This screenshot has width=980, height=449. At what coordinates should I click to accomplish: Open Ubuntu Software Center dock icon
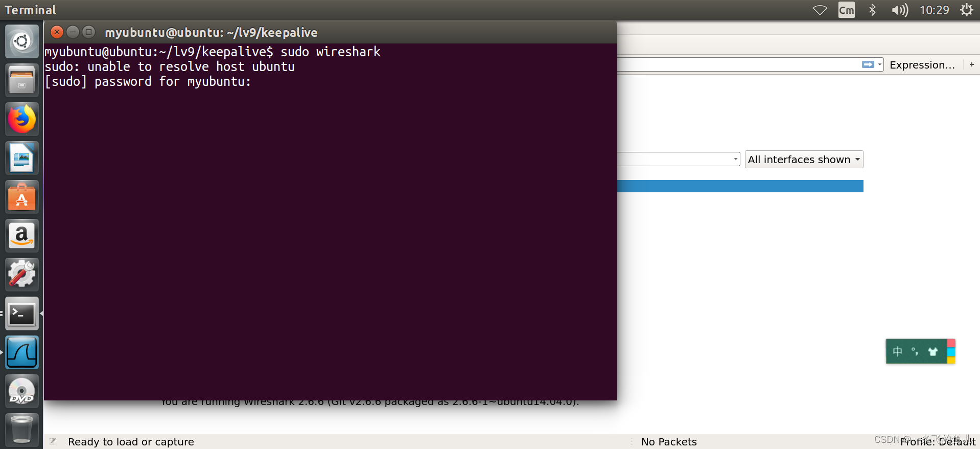[x=21, y=197]
